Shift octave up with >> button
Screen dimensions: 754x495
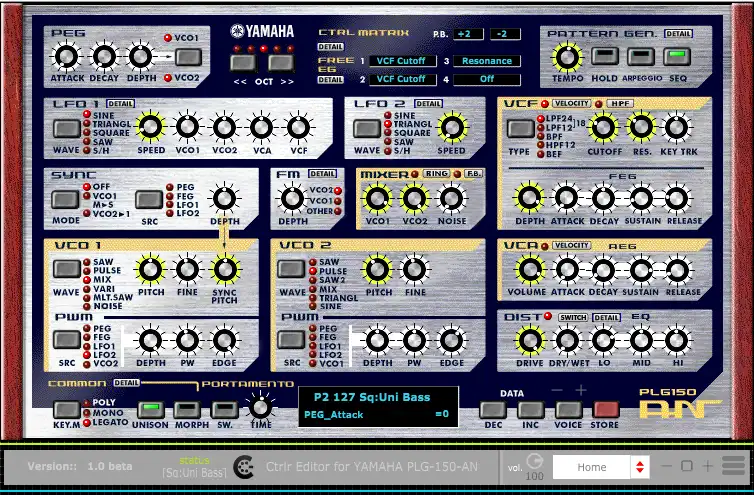click(281, 63)
